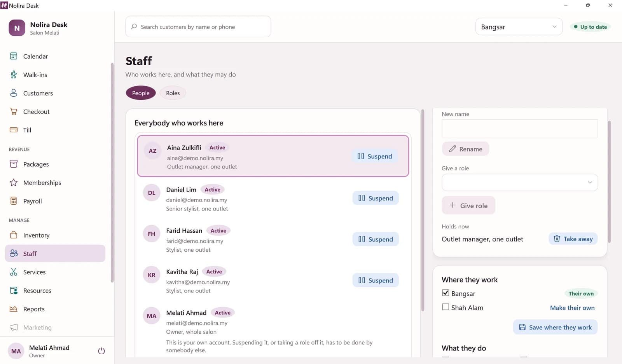Click the Customers person icon

[14, 93]
